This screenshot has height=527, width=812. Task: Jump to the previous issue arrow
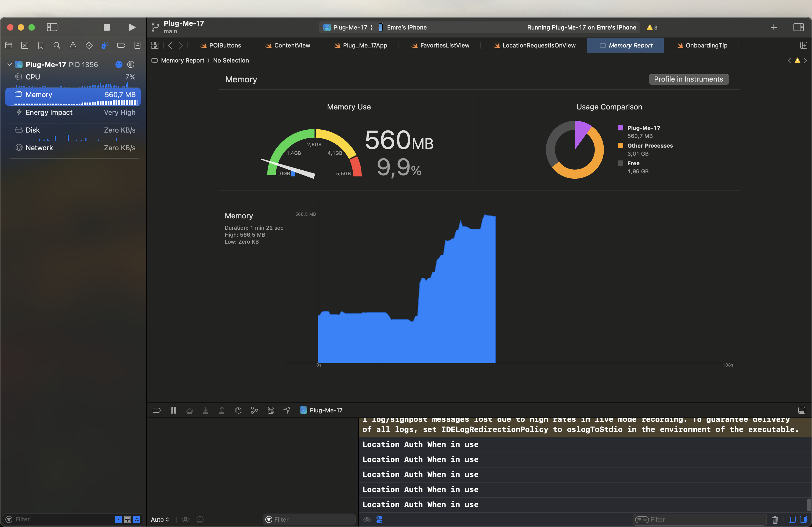coord(789,60)
